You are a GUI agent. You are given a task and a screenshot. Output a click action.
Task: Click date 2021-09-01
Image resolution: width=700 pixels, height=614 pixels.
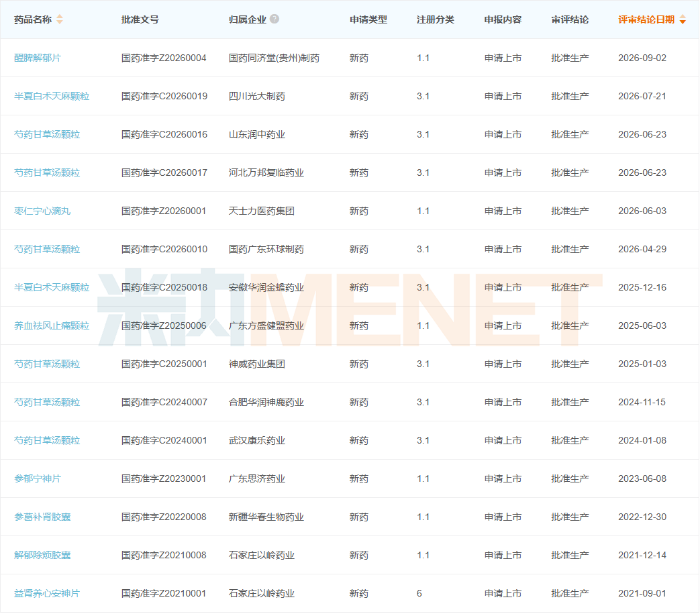coord(642,594)
